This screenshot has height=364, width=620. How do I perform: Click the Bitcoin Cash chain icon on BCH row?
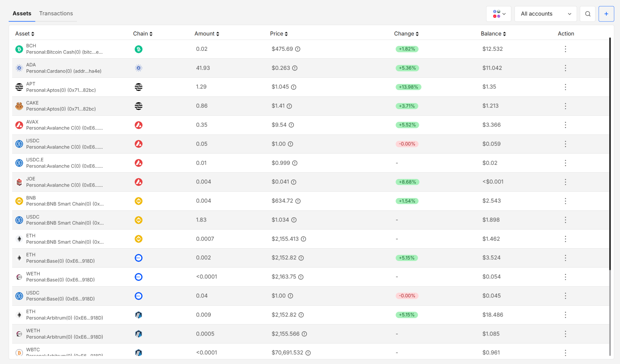pos(138,49)
